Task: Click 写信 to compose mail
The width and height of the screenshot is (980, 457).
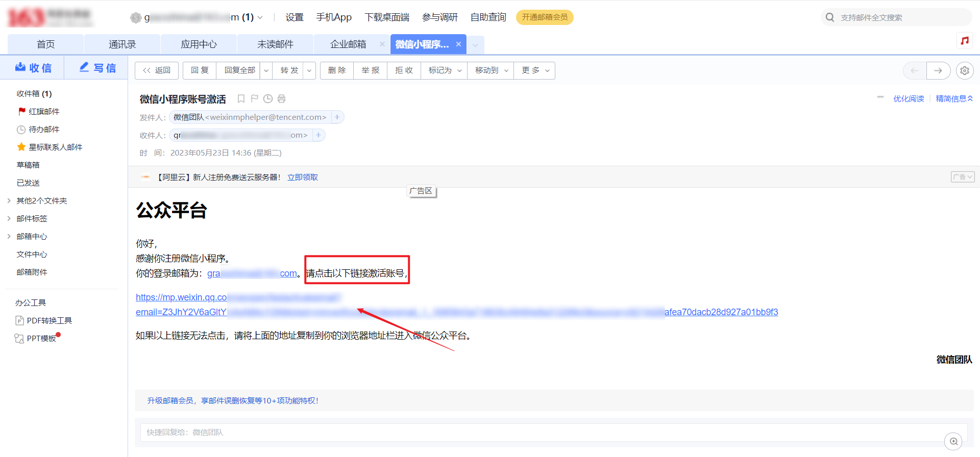Action: 97,68
